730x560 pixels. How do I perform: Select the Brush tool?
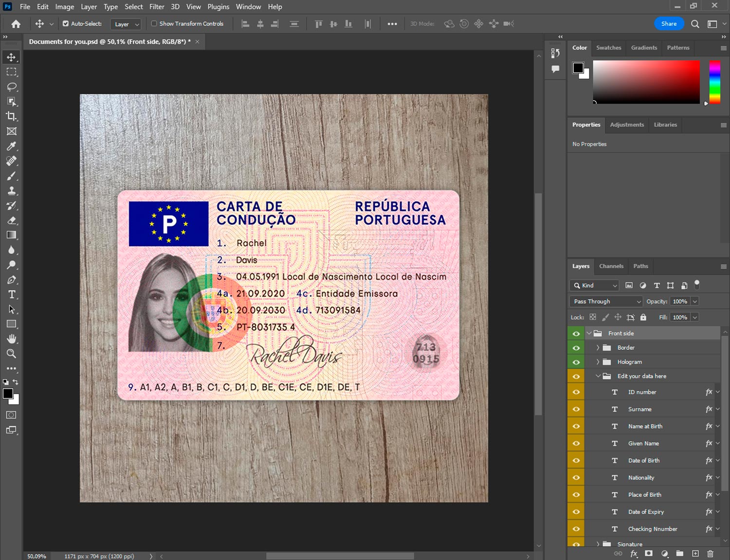point(12,176)
